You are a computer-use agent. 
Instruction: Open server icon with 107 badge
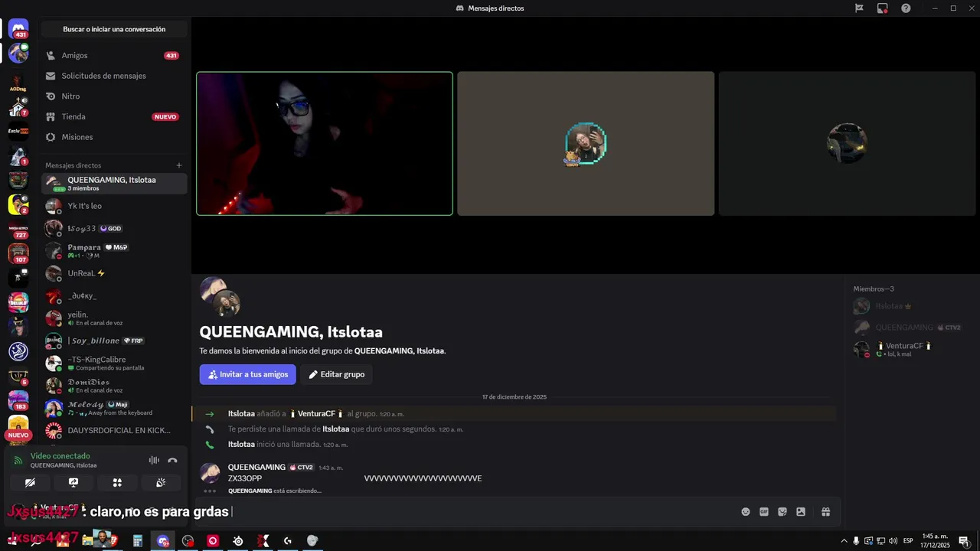[x=18, y=253]
